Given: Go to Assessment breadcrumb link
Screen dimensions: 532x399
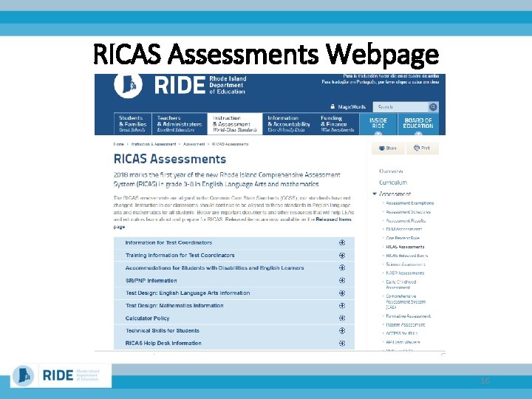Looking at the screenshot, I should 194,144.
